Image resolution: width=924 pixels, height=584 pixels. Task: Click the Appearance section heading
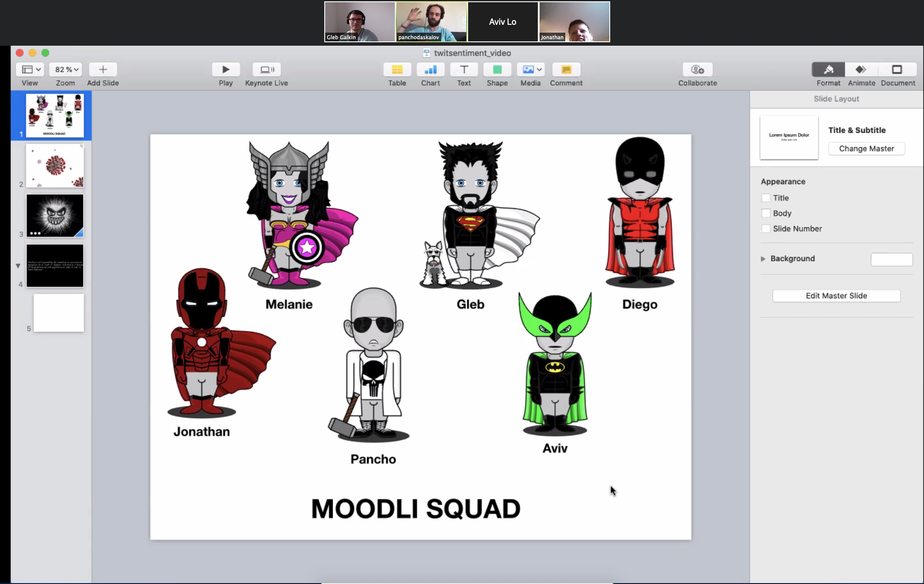pos(783,182)
